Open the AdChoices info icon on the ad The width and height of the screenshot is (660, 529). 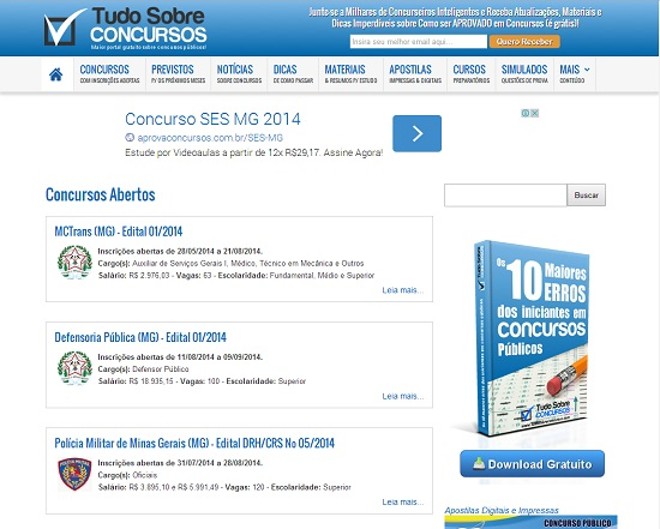pos(525,113)
